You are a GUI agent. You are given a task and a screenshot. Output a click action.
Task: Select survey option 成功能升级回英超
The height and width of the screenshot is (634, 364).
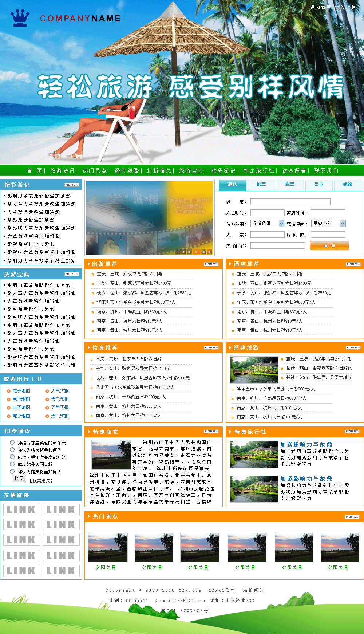pos(12,464)
